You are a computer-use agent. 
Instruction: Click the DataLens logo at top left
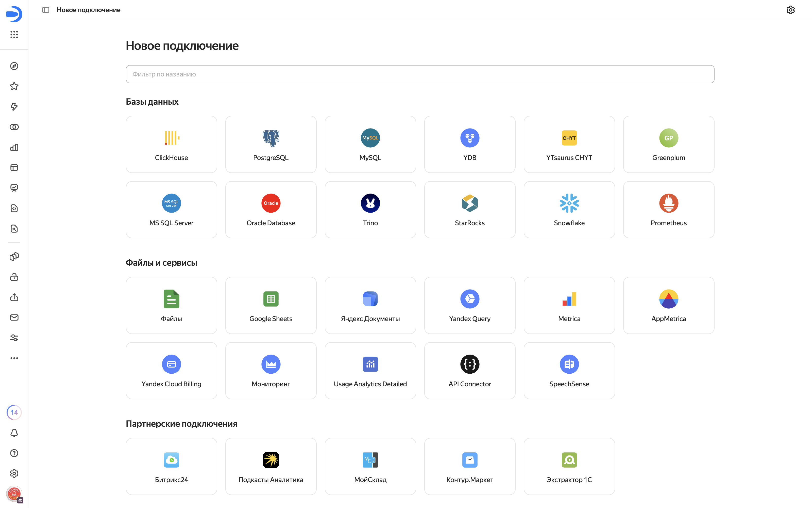14,14
